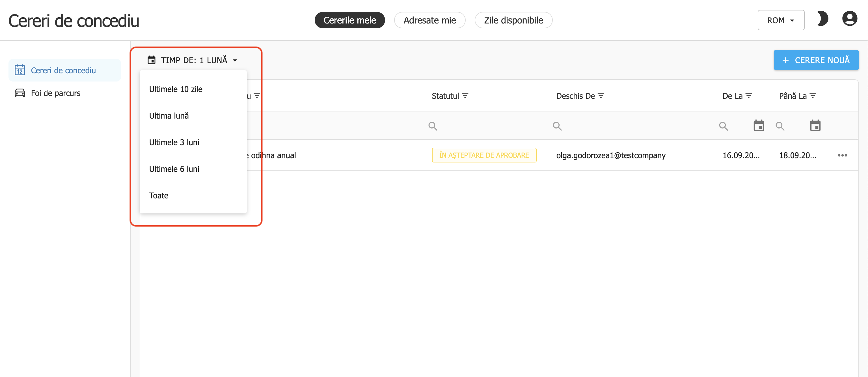868x377 pixels.
Task: Switch to Adresate mie tab
Action: tap(429, 21)
